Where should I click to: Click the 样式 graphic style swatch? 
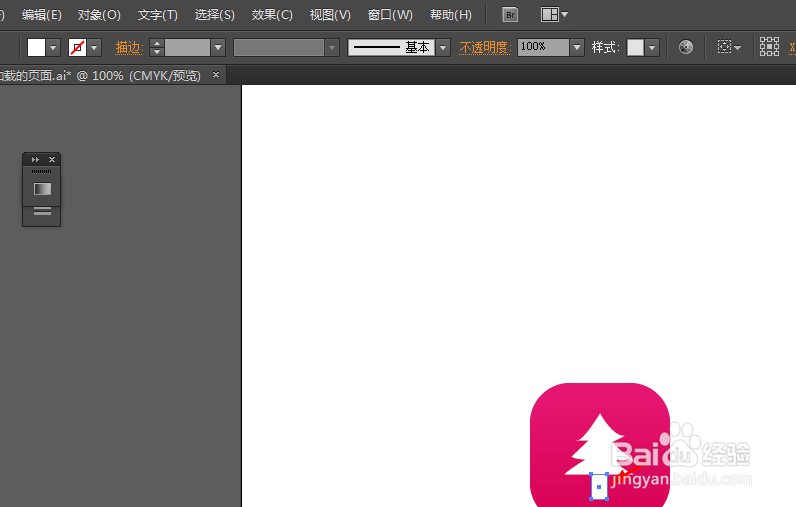click(635, 48)
